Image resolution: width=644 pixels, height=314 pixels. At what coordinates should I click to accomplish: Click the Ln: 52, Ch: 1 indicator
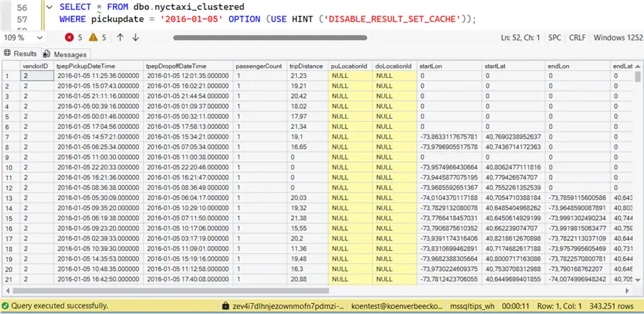click(x=520, y=37)
